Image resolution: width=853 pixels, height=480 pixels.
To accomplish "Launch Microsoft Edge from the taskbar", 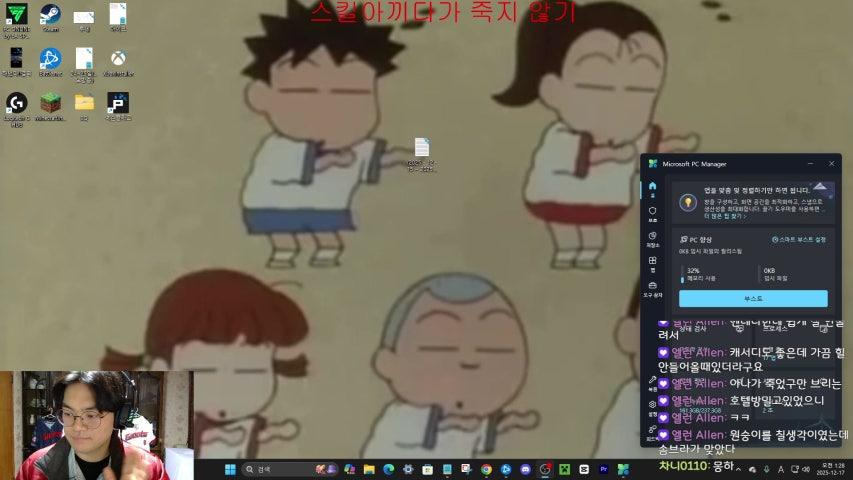I will pyautogui.click(x=388, y=469).
